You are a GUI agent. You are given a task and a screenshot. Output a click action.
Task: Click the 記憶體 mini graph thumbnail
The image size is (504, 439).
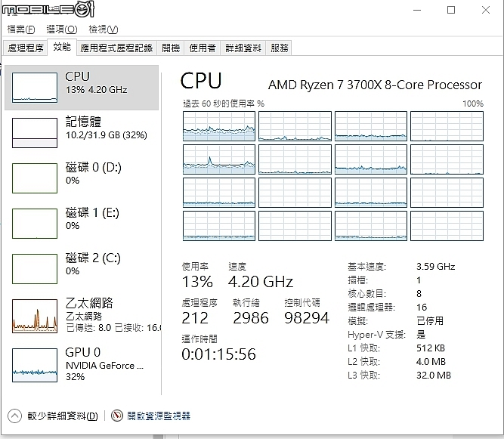point(35,133)
